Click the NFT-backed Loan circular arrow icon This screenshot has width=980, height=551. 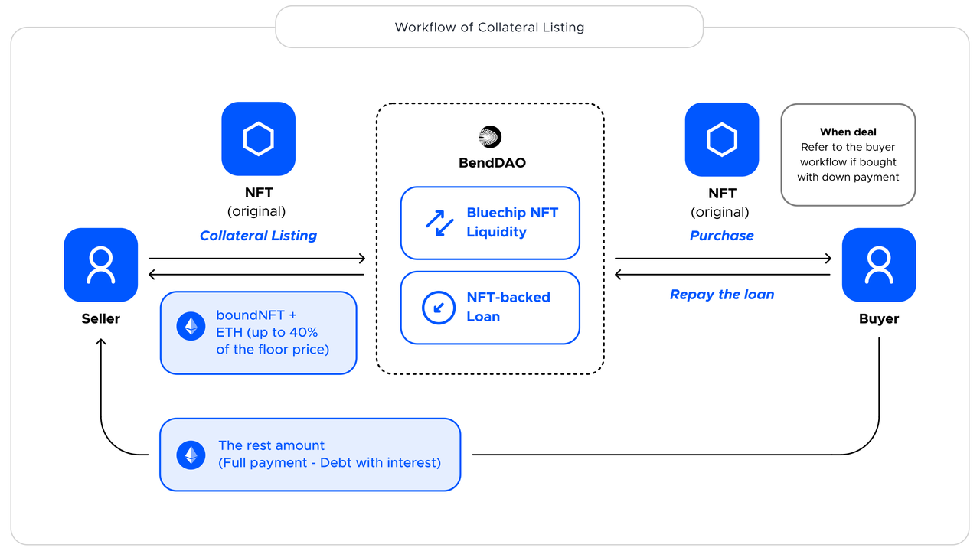[439, 308]
